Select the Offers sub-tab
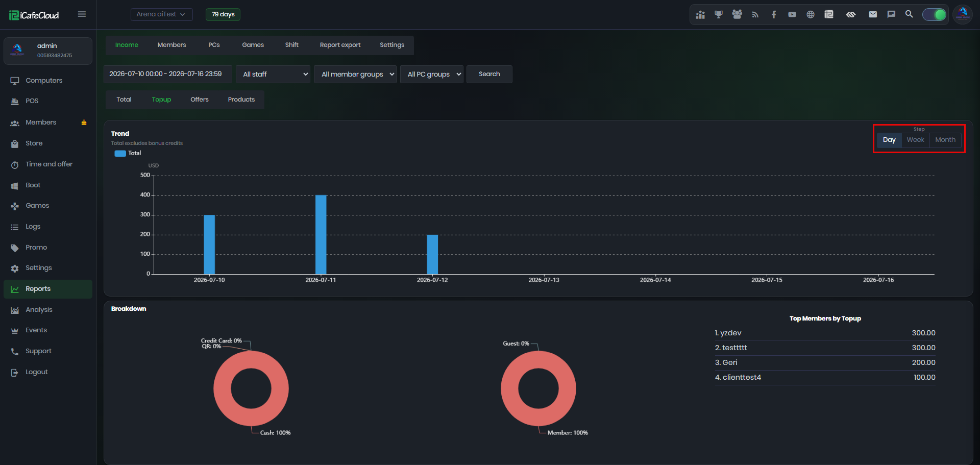 tap(200, 100)
